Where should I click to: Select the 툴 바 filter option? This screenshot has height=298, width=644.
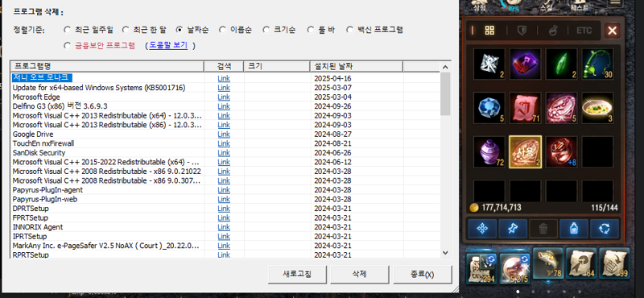320,30
